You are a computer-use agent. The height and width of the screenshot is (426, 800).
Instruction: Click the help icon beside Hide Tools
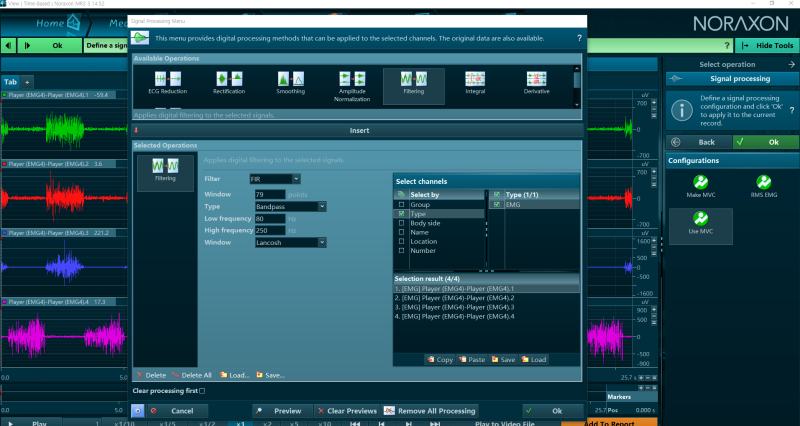coord(727,45)
